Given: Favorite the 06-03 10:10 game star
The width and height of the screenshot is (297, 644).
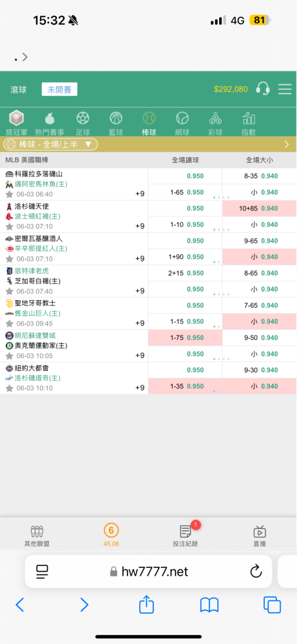Looking at the screenshot, I should tap(10, 388).
